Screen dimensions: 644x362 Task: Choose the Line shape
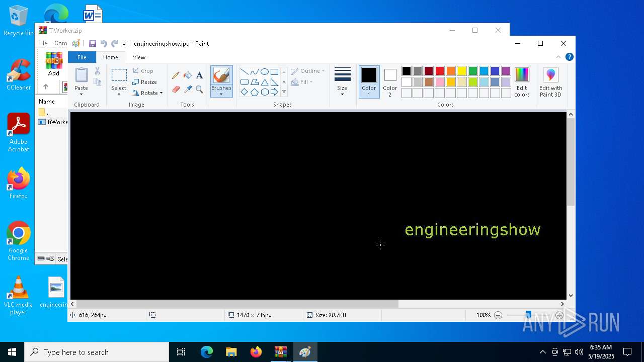point(244,71)
